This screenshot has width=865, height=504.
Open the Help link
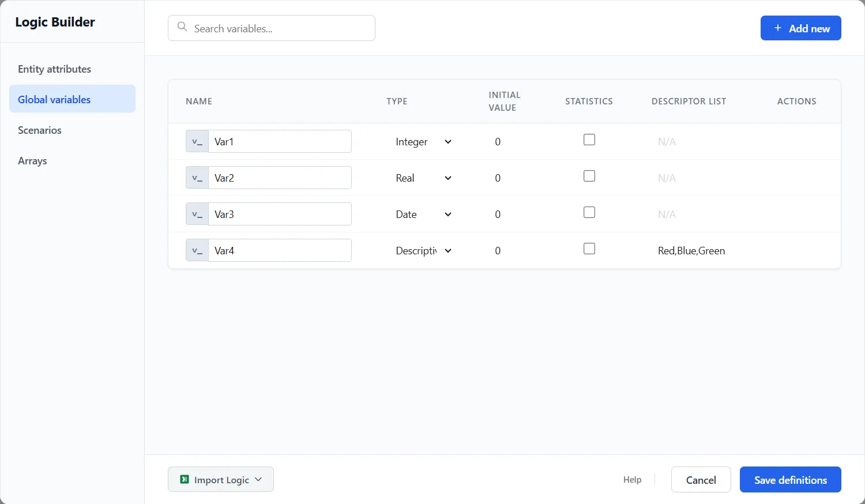[x=632, y=480]
